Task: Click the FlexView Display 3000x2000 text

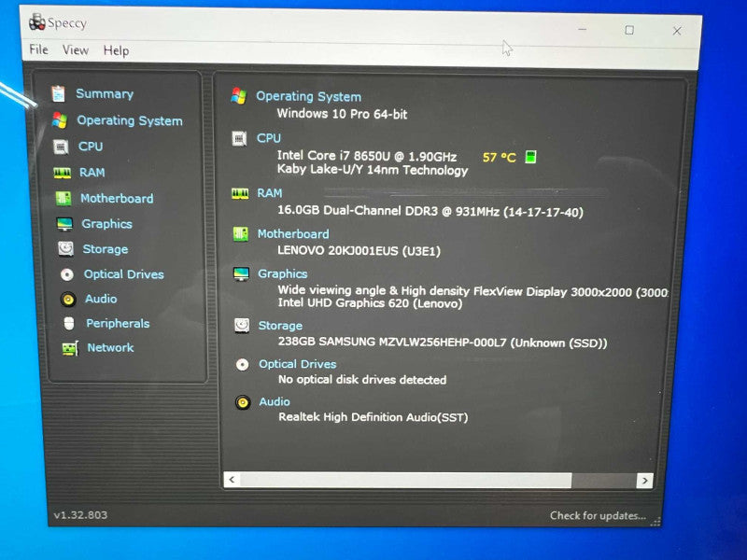Action: (473, 291)
